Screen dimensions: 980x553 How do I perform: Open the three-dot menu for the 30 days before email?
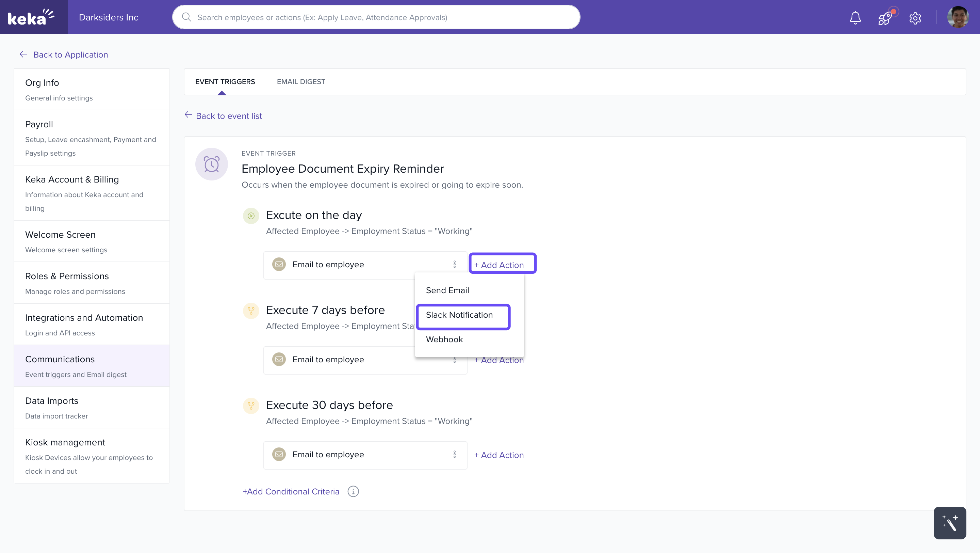click(x=454, y=455)
